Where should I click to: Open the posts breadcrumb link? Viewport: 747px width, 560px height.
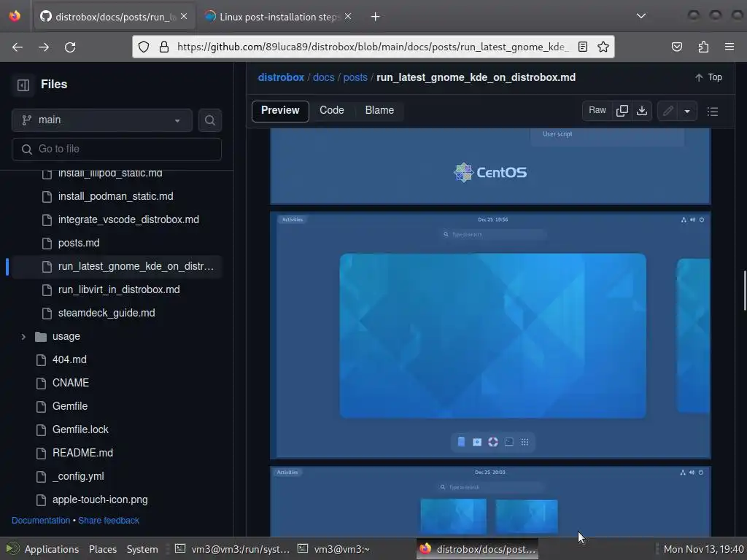tap(355, 77)
